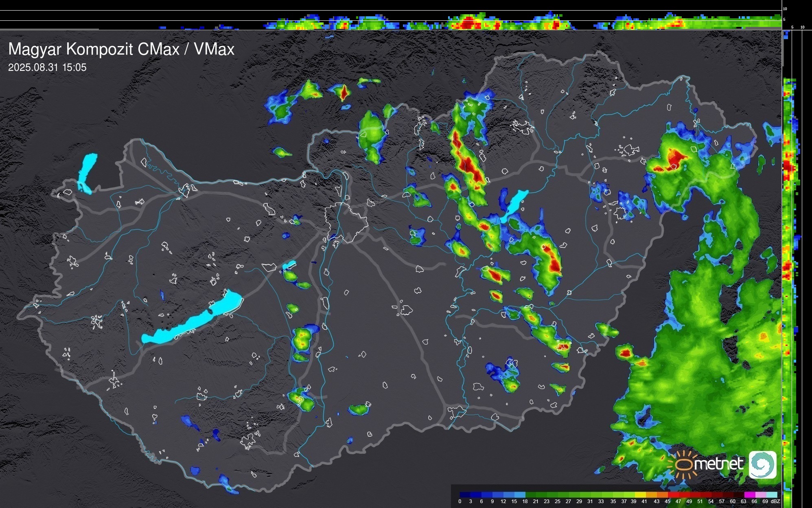This screenshot has height=508, width=812.
Task: Click the 18 label on the color scale
Action: click(x=525, y=501)
